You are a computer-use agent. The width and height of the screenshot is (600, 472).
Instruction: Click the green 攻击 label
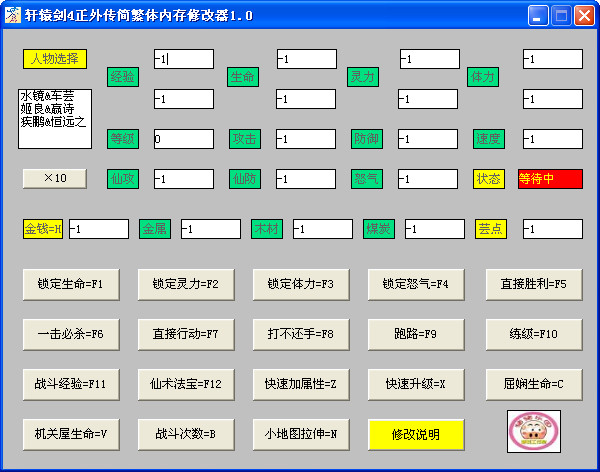245,139
